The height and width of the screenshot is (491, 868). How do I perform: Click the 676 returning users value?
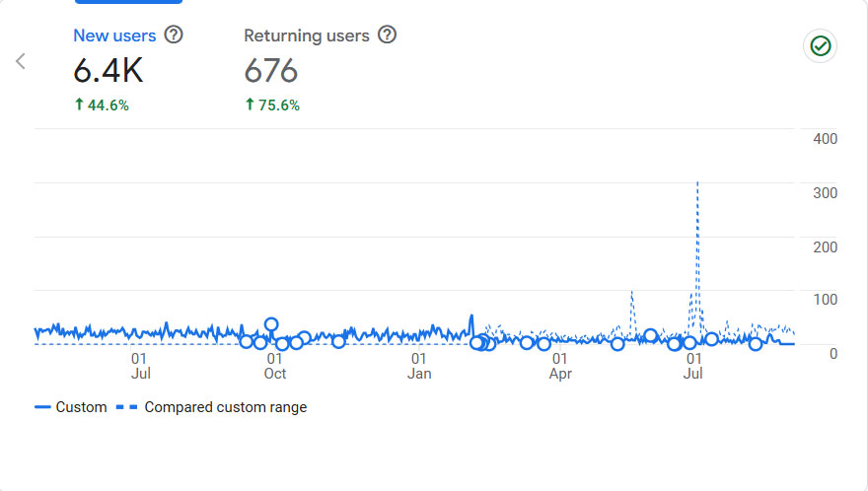271,70
